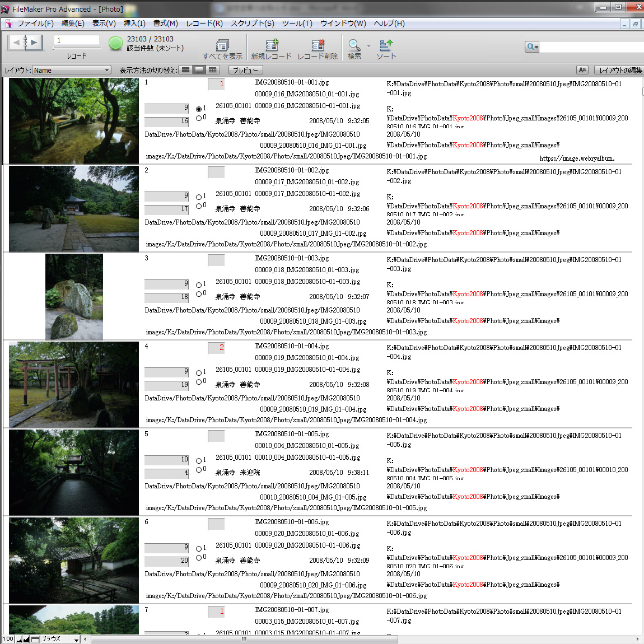The image size is (644, 644).
Task: Open the 挿入(I) menu
Action: tap(134, 24)
